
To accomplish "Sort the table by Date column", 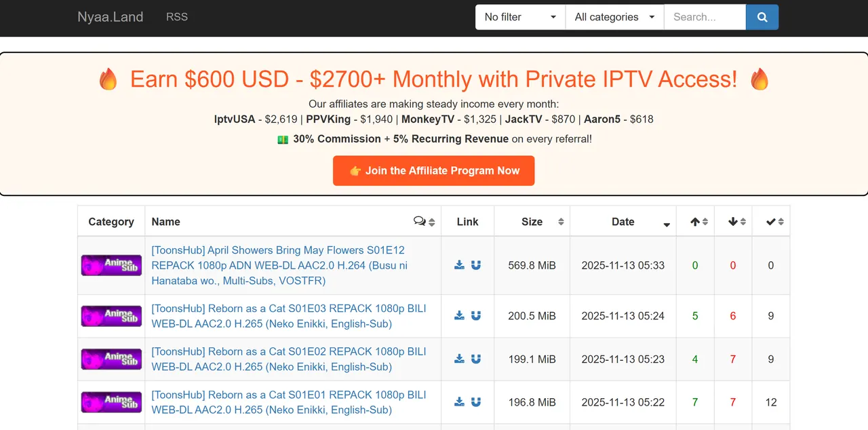I will tap(623, 222).
